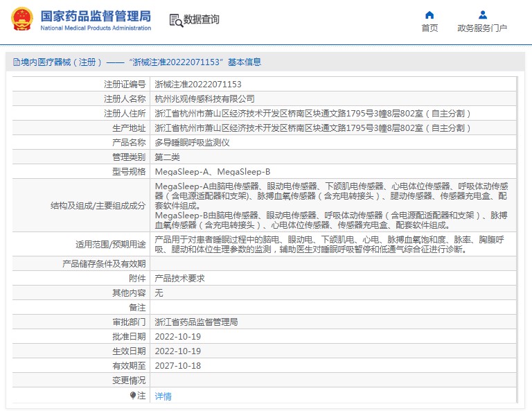
Task: Click the 生效日期 label
Action: coord(129,351)
